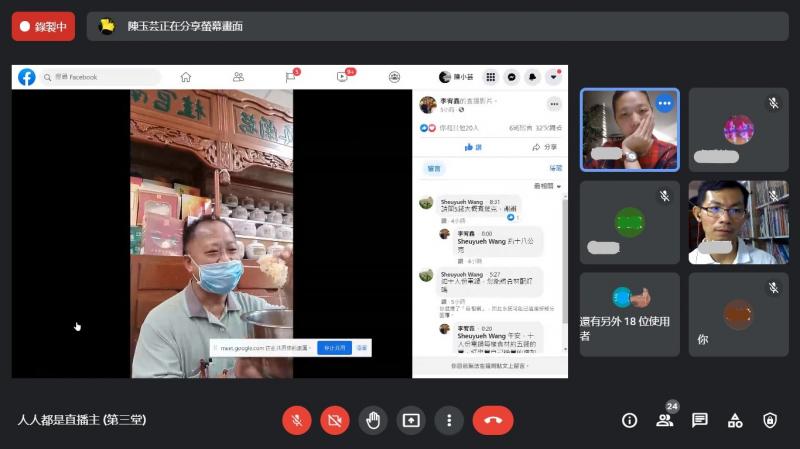Click the Sheuyueh Wang 5:27 comment

pos(490,282)
